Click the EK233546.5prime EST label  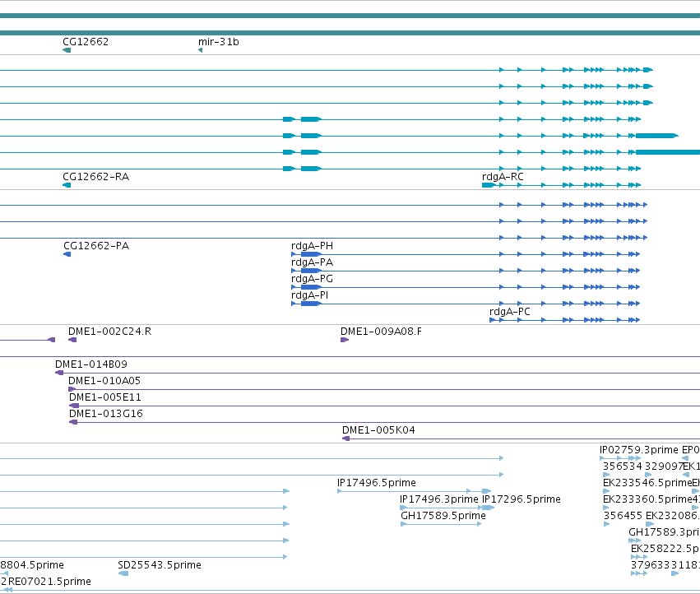(647, 483)
